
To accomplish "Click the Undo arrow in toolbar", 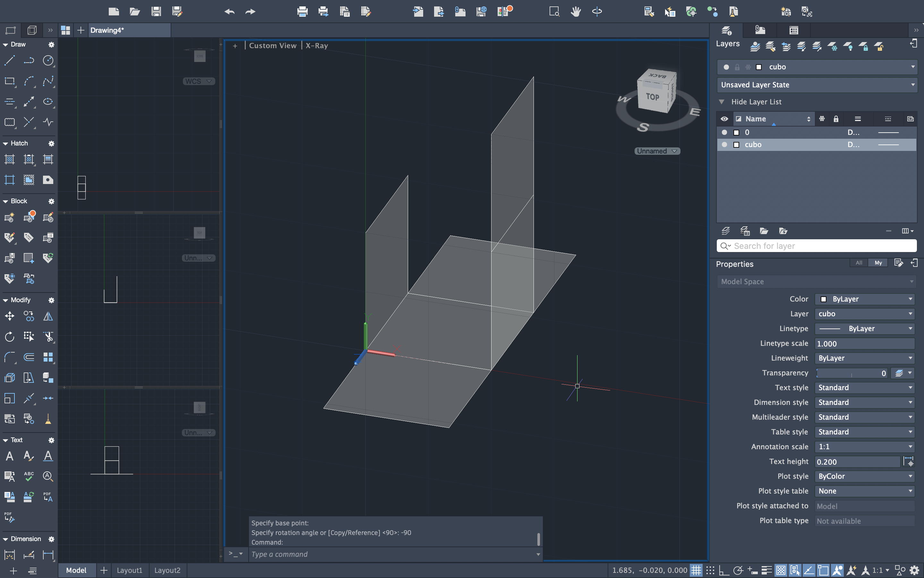I will [229, 12].
